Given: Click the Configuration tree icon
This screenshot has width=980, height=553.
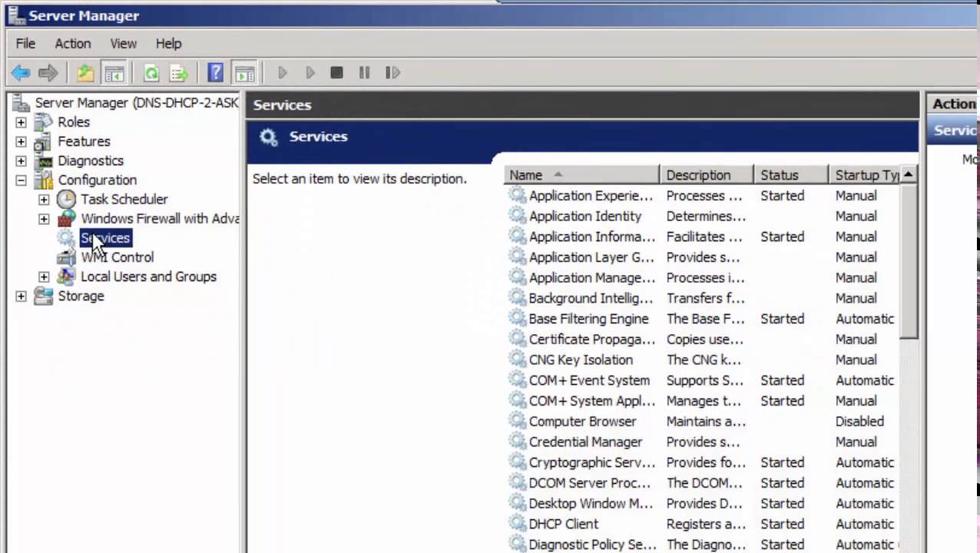Looking at the screenshot, I should (x=44, y=180).
